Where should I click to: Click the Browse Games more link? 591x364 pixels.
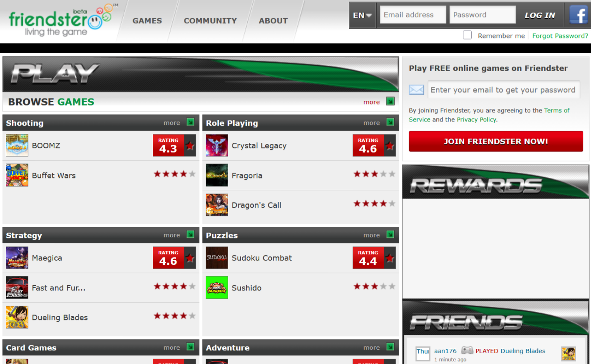[x=371, y=102]
